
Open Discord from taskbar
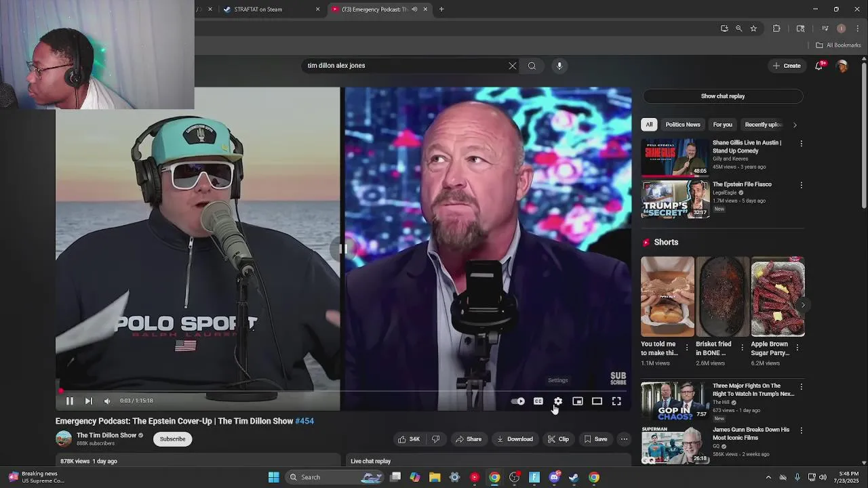tap(554, 477)
